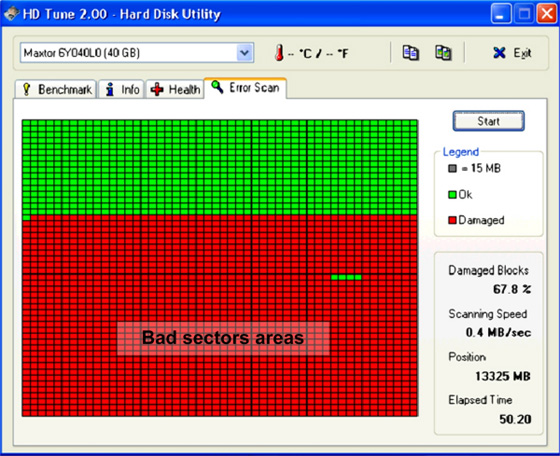Image resolution: width=560 pixels, height=456 pixels.
Task: Open the Maxtor 6Y040L0 drive dropdown
Action: tap(245, 53)
